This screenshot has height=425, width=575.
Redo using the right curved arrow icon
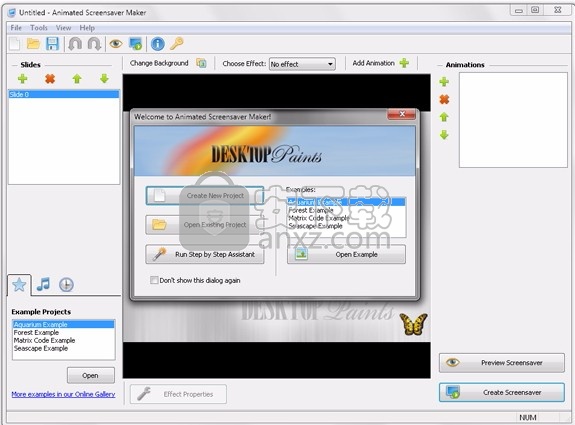(x=94, y=44)
